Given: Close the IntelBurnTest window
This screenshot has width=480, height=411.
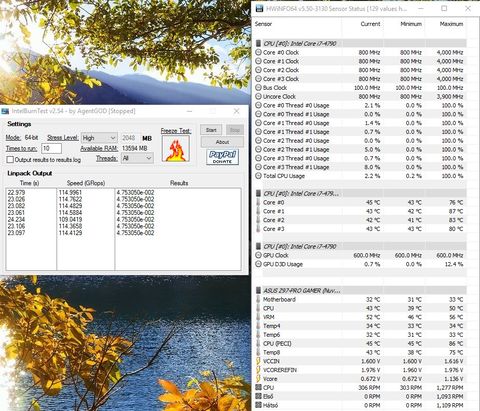Looking at the screenshot, I should (236, 111).
